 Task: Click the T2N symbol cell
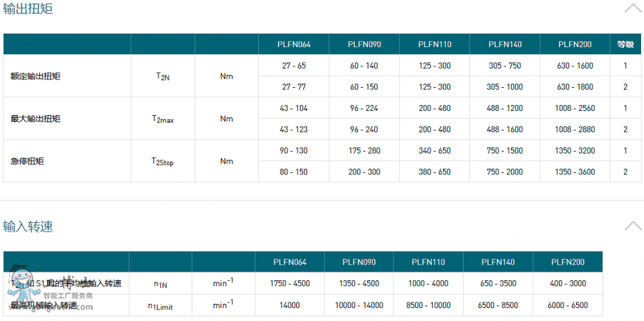click(162, 76)
